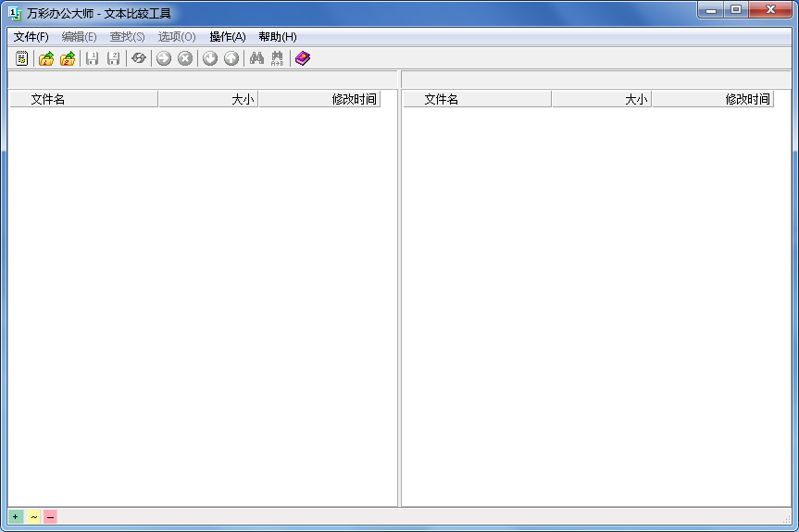Image resolution: width=799 pixels, height=532 pixels.
Task: Save file 1 with the floppy icon
Action: [92, 58]
